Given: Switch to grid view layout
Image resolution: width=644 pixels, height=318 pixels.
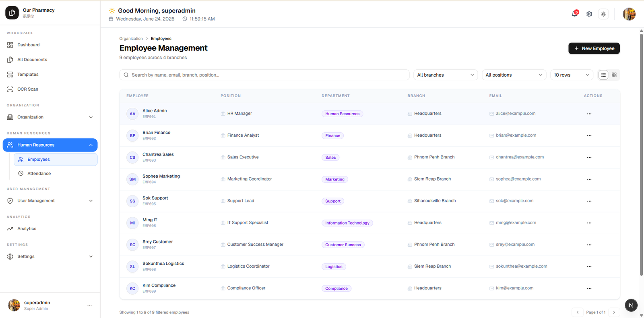Looking at the screenshot, I should pos(614,75).
